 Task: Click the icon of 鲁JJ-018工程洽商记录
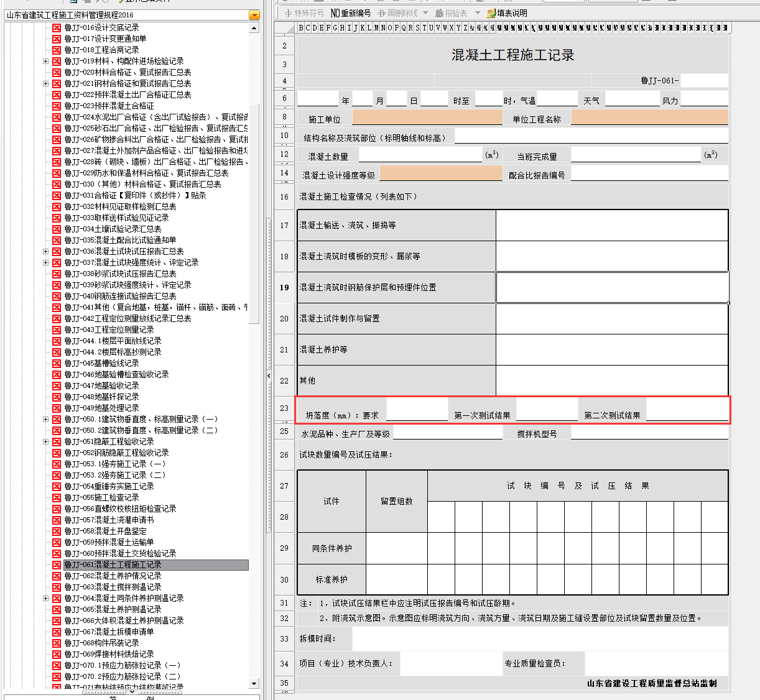[57, 50]
